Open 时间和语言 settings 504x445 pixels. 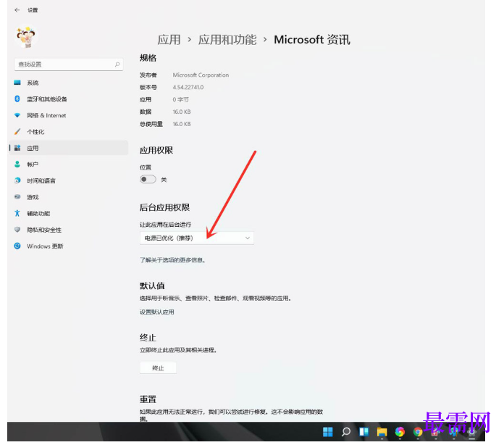pyautogui.click(x=68, y=180)
